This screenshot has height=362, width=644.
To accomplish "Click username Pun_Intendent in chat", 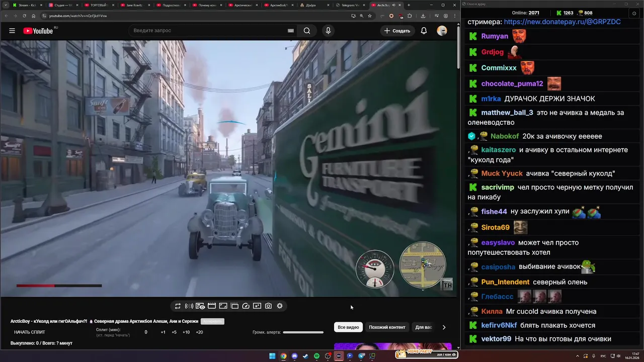I will click(x=505, y=282).
